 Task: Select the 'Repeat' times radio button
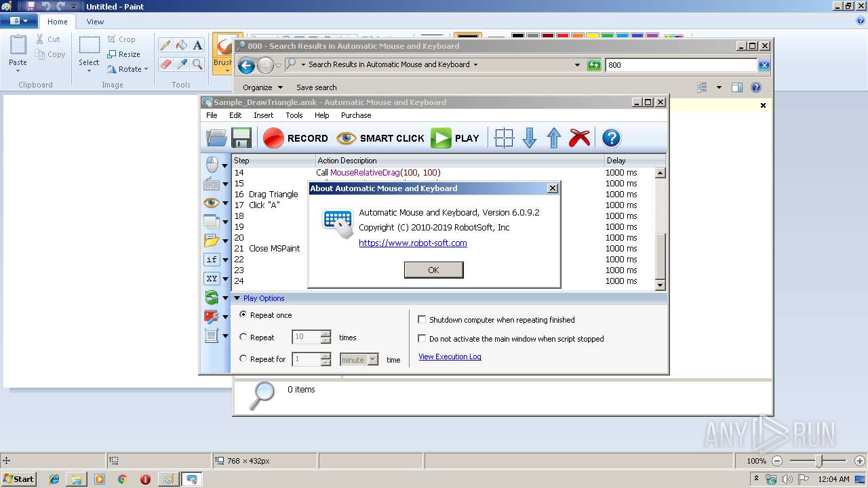coord(243,337)
